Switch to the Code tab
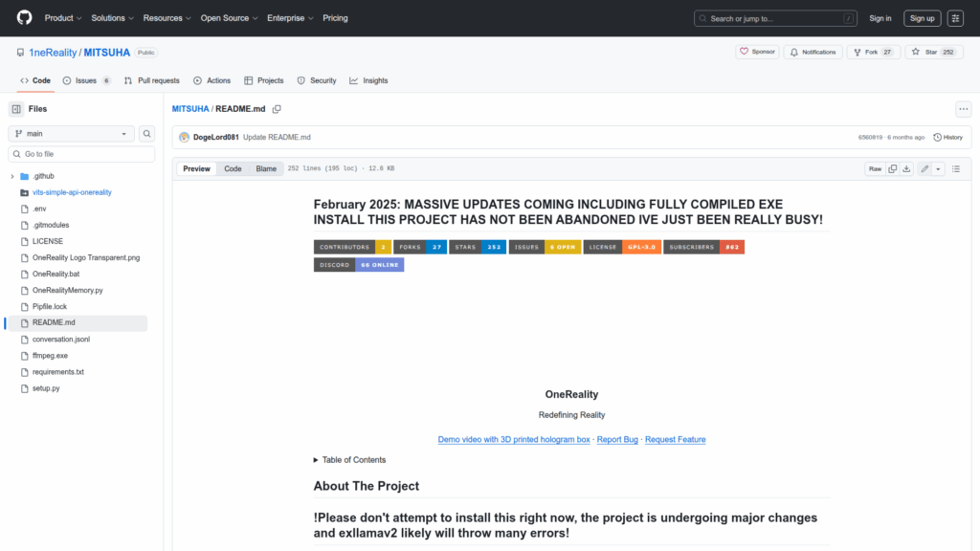 tap(35, 80)
